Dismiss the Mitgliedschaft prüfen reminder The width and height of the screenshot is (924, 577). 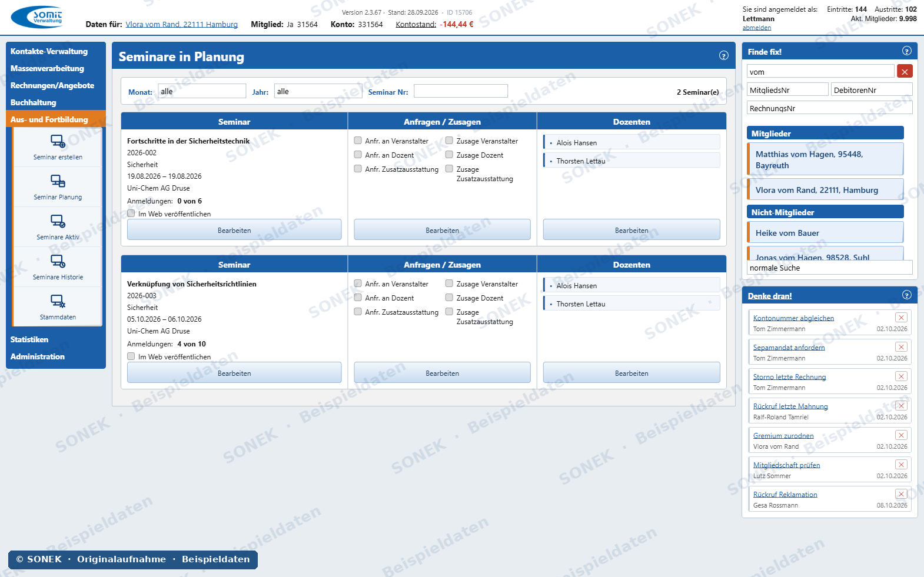901,465
